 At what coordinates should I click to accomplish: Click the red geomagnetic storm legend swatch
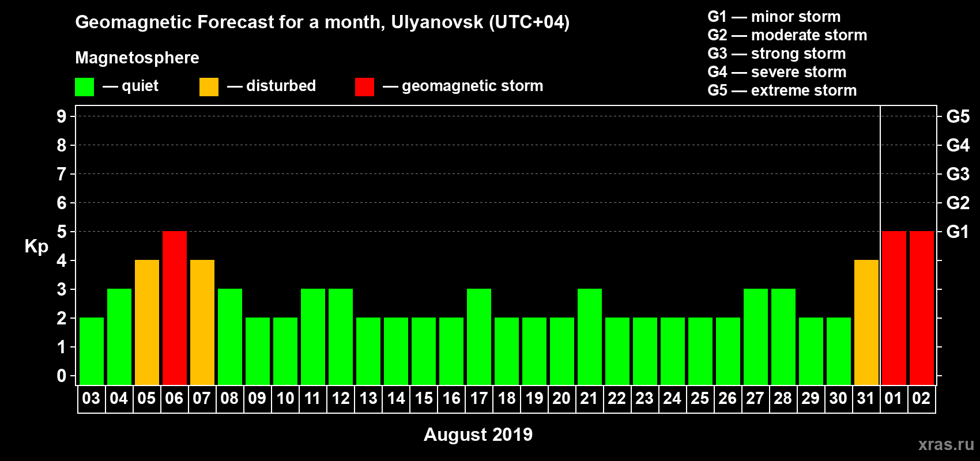(x=364, y=87)
